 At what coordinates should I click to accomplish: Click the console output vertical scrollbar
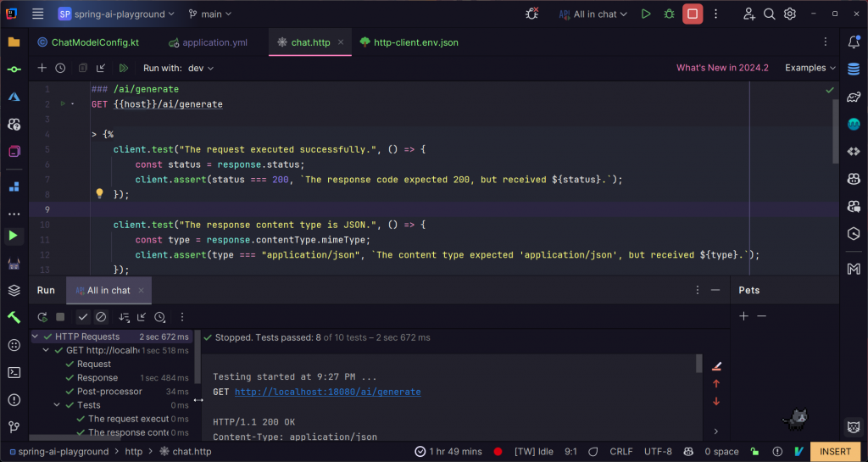pos(698,364)
